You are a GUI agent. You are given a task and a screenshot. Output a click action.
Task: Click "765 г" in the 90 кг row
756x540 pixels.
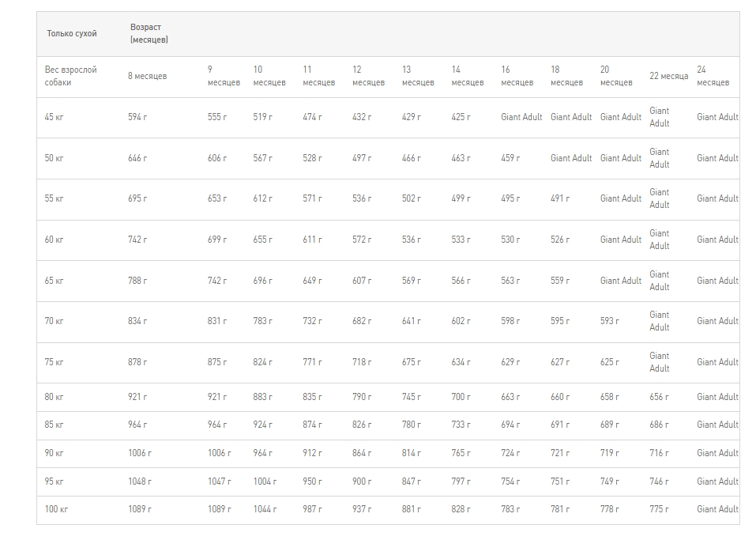click(461, 453)
